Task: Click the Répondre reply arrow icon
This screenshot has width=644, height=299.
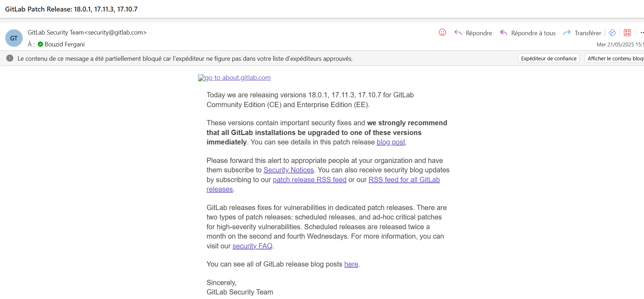Action: tap(458, 33)
